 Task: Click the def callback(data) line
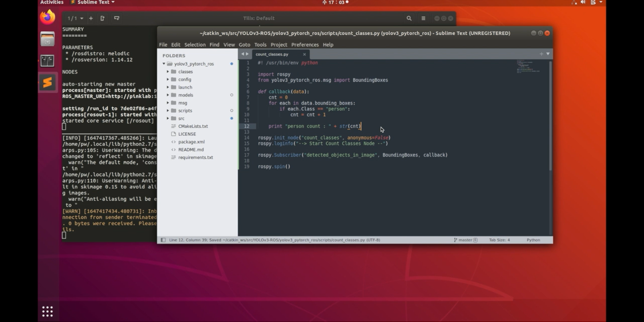click(284, 92)
